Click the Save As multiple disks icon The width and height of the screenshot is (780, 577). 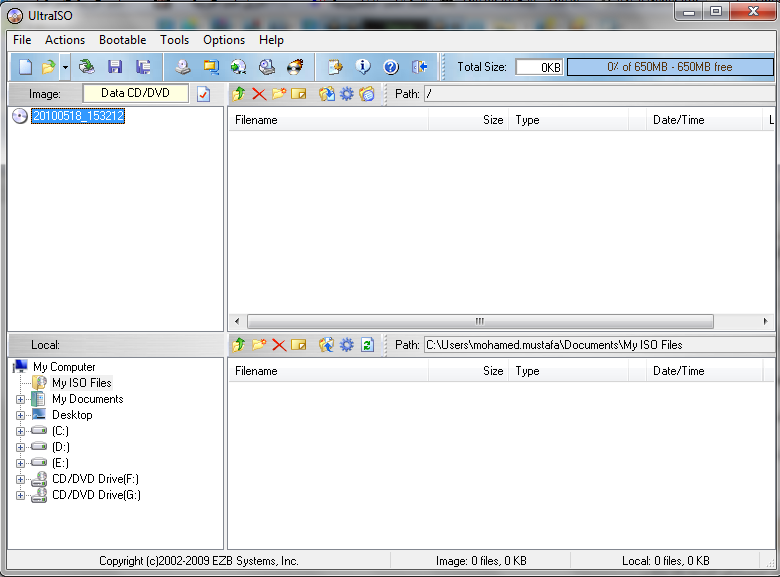tap(143, 67)
